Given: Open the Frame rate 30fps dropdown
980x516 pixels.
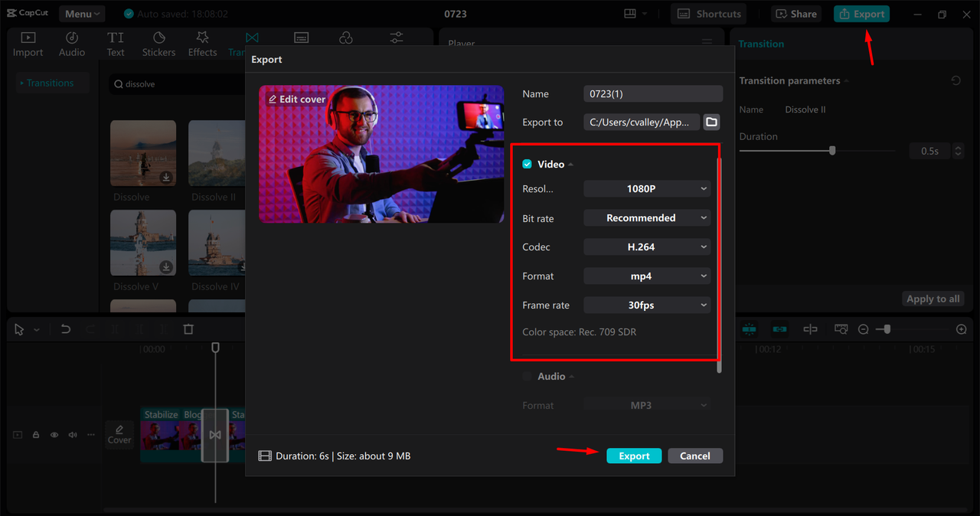Looking at the screenshot, I should pyautogui.click(x=647, y=305).
